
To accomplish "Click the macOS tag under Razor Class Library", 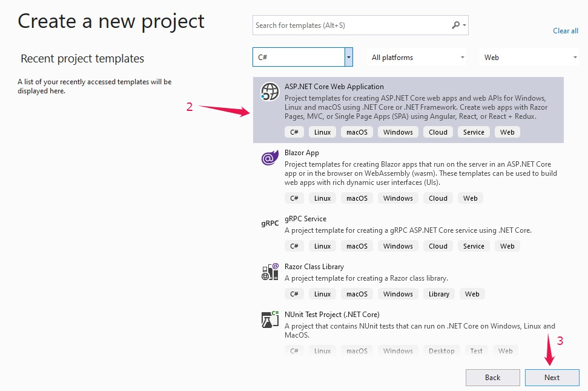I will click(357, 294).
